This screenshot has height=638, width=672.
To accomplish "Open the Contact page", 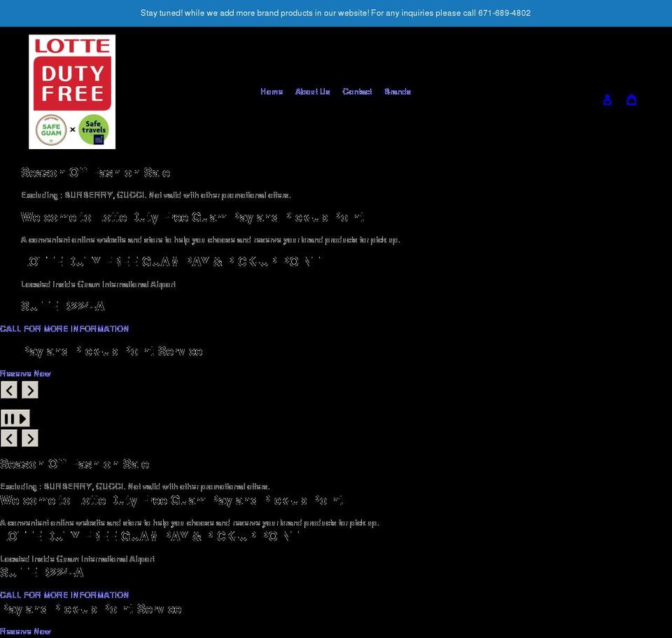I will 357,92.
